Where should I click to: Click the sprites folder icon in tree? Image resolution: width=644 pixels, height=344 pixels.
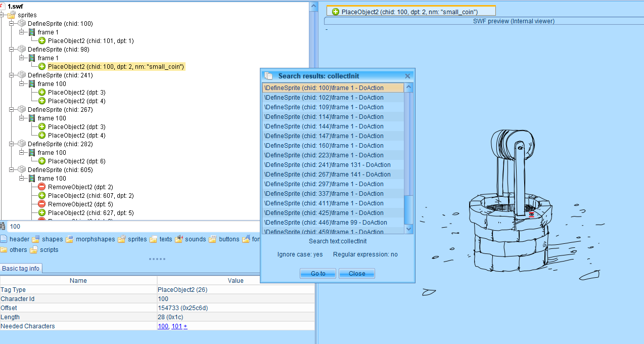tap(12, 15)
